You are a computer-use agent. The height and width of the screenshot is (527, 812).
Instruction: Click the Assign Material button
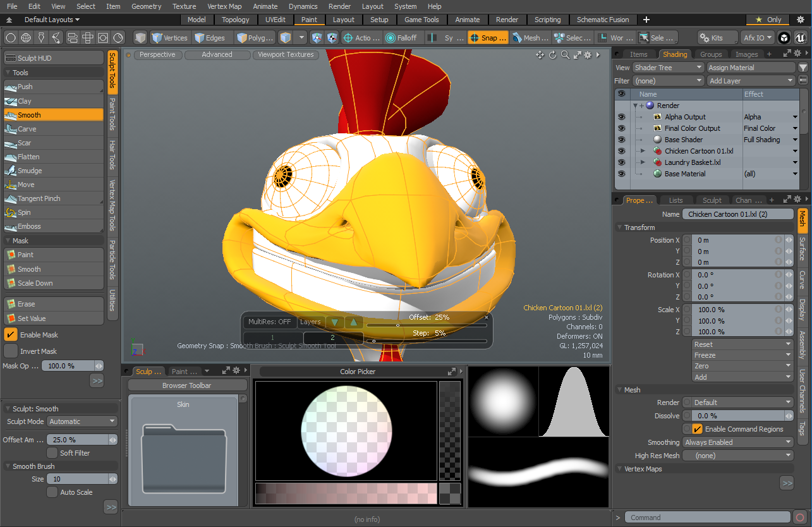coord(750,68)
